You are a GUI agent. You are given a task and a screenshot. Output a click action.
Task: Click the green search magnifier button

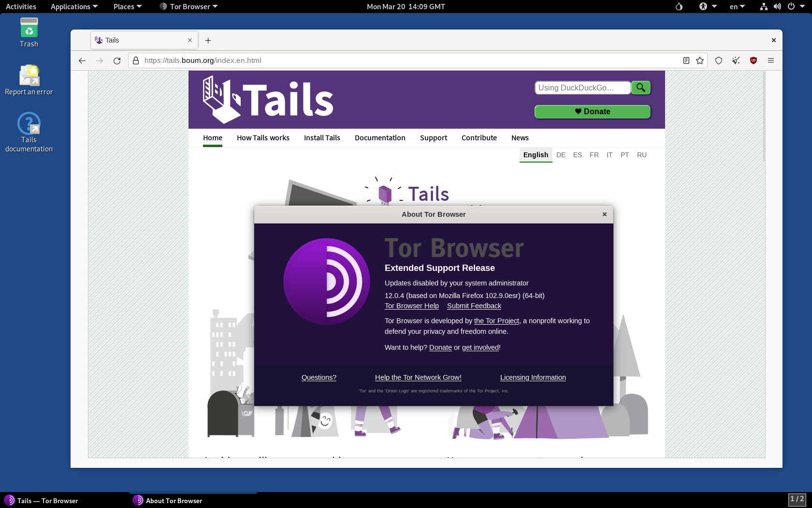641,88
